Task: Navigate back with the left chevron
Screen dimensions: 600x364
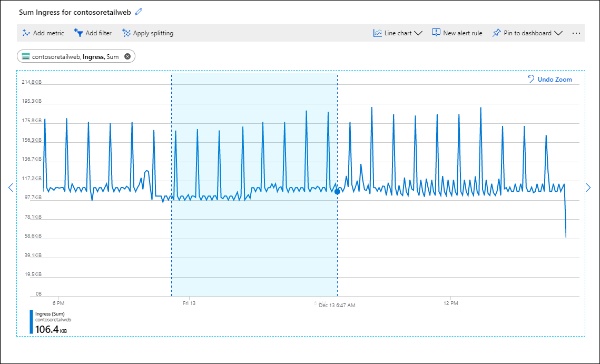Action: (x=11, y=187)
